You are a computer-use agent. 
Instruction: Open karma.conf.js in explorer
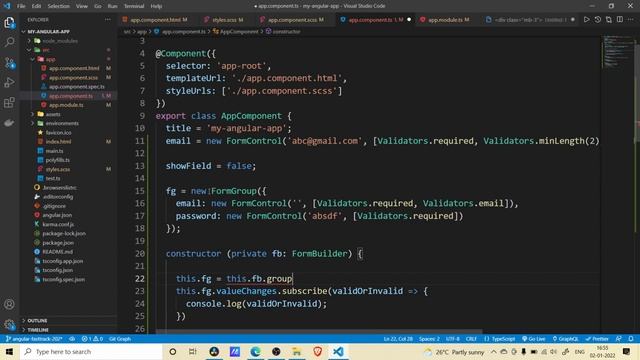click(58, 224)
